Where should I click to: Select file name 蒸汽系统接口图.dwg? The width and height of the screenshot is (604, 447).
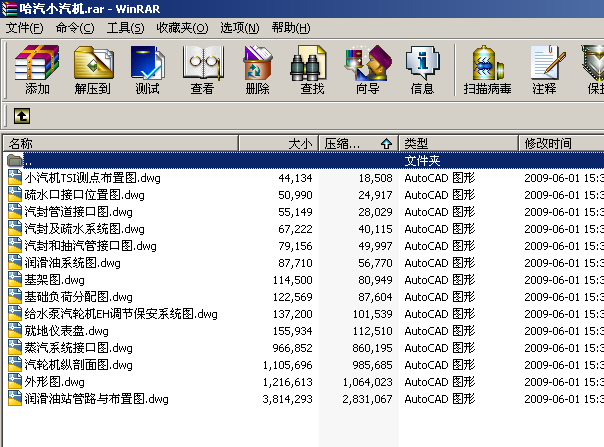(78, 348)
